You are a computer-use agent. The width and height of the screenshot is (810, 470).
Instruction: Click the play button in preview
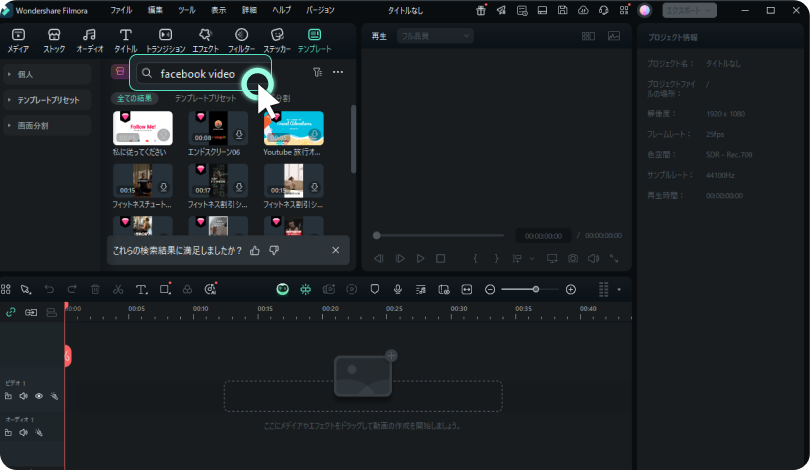coord(420,258)
